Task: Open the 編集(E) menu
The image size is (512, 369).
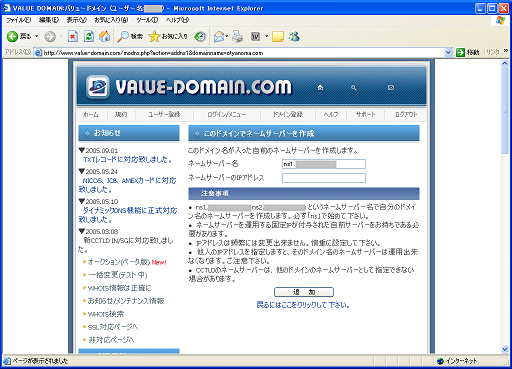Action: point(49,20)
